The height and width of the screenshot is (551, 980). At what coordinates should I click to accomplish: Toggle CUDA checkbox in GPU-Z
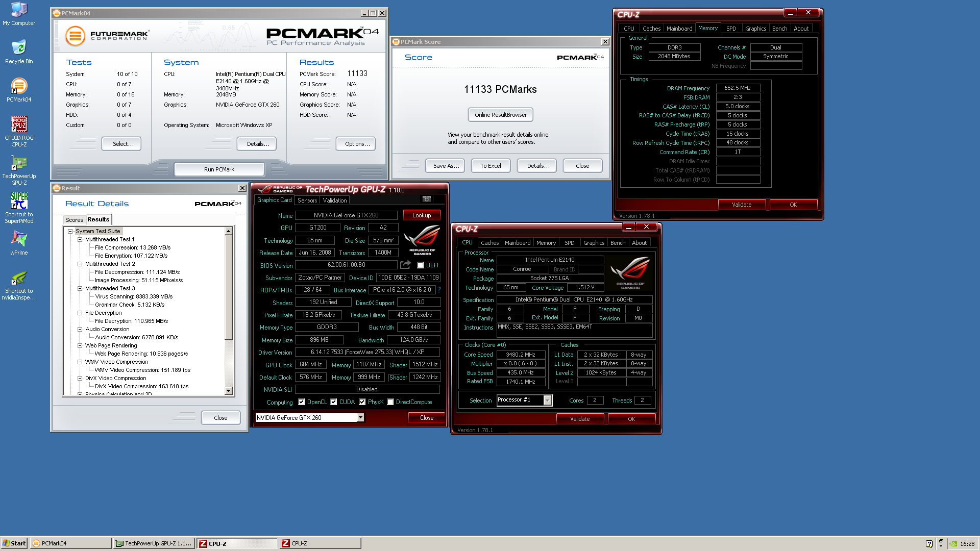334,402
